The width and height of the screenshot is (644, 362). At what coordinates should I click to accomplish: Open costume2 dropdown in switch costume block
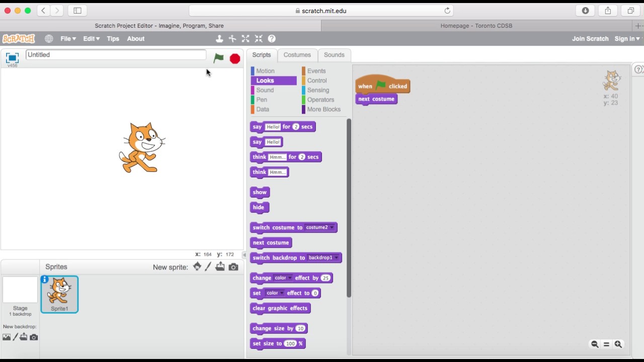tap(320, 227)
